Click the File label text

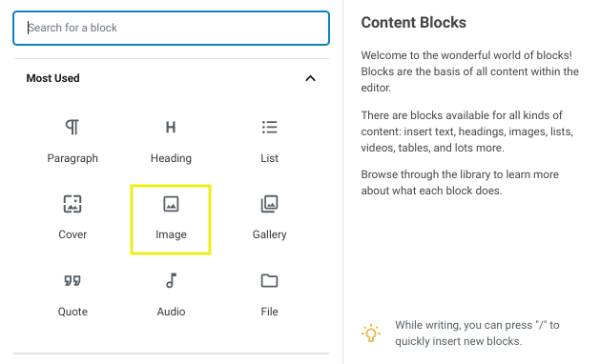tap(269, 312)
